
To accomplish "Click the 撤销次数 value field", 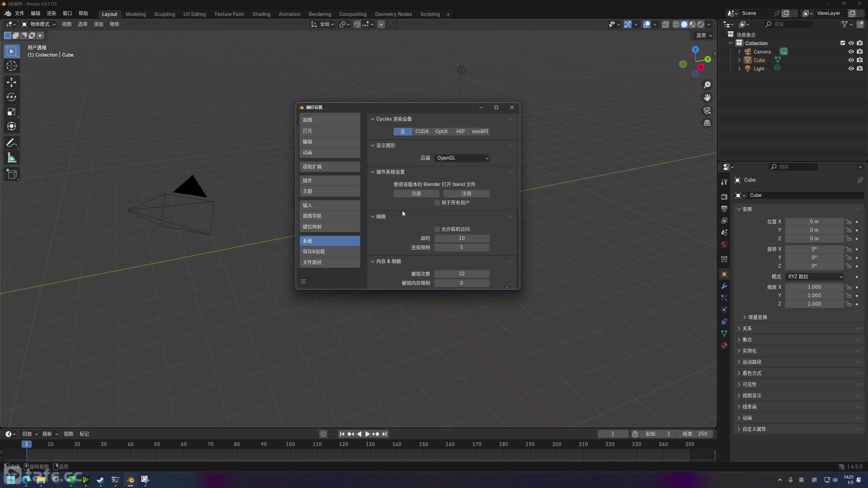I will (x=461, y=274).
